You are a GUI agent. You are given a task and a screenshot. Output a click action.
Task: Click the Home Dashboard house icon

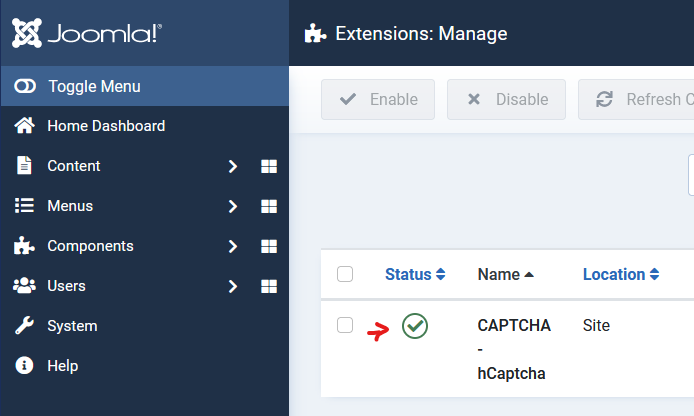click(24, 126)
